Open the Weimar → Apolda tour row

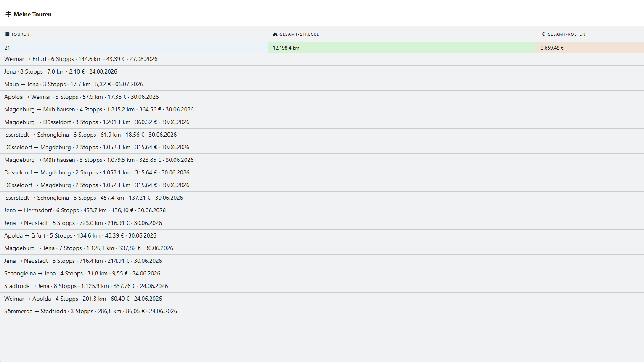pos(322,299)
